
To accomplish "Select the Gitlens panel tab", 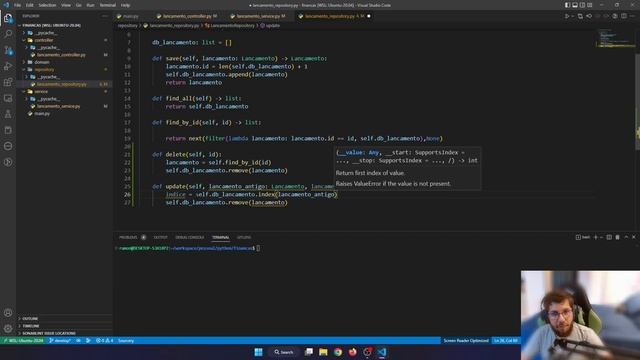I will [244, 237].
